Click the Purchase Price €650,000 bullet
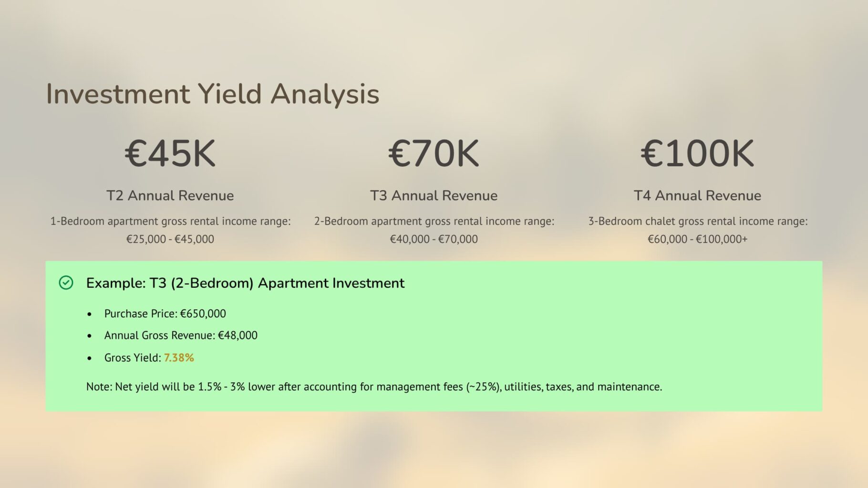868x488 pixels. pyautogui.click(x=165, y=314)
